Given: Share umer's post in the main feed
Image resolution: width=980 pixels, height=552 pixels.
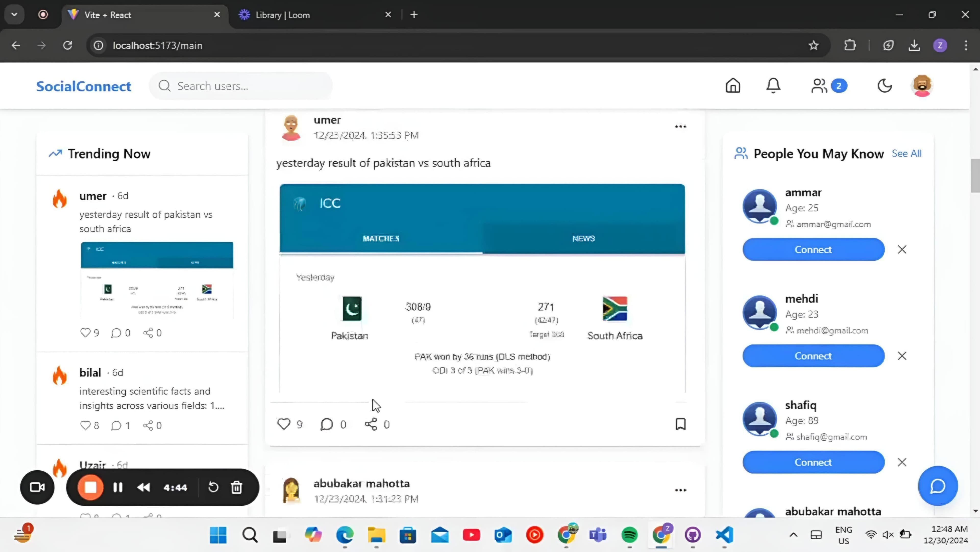Looking at the screenshot, I should coord(371,424).
